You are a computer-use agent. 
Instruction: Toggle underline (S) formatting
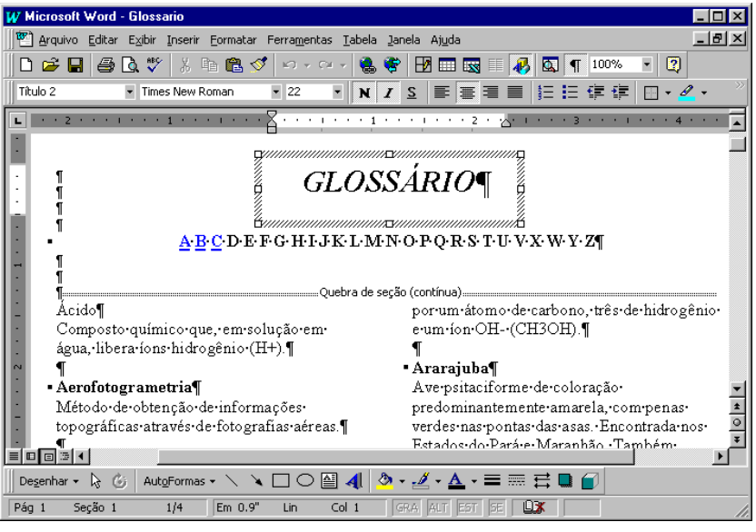412,92
